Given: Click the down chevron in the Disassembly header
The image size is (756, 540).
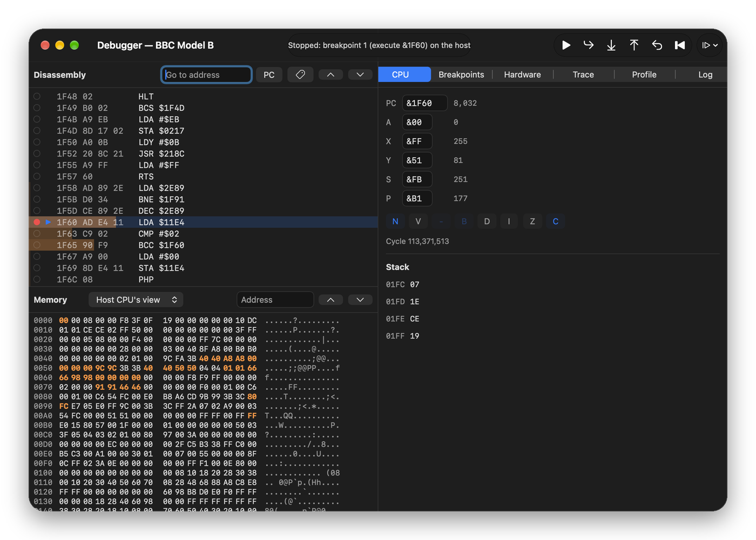Looking at the screenshot, I should [360, 75].
